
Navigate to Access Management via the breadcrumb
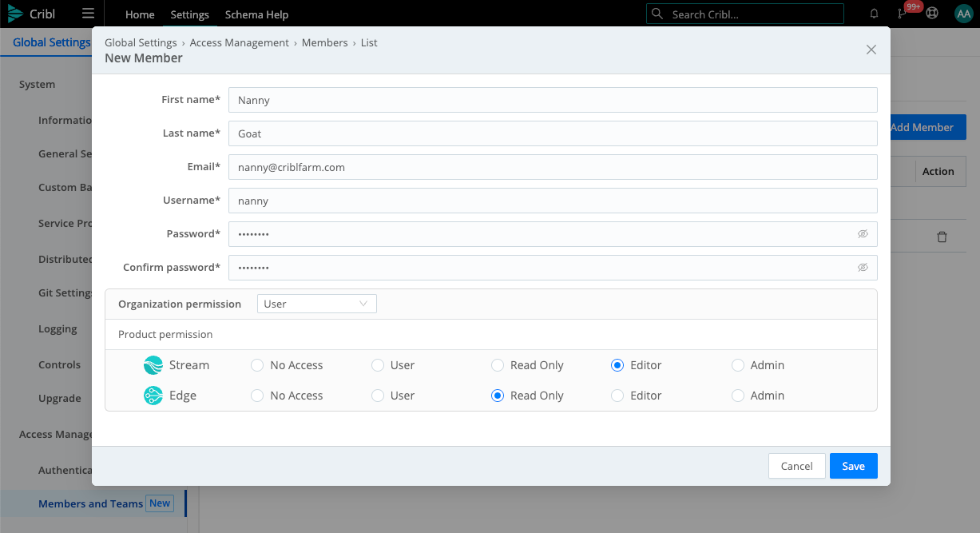(239, 42)
